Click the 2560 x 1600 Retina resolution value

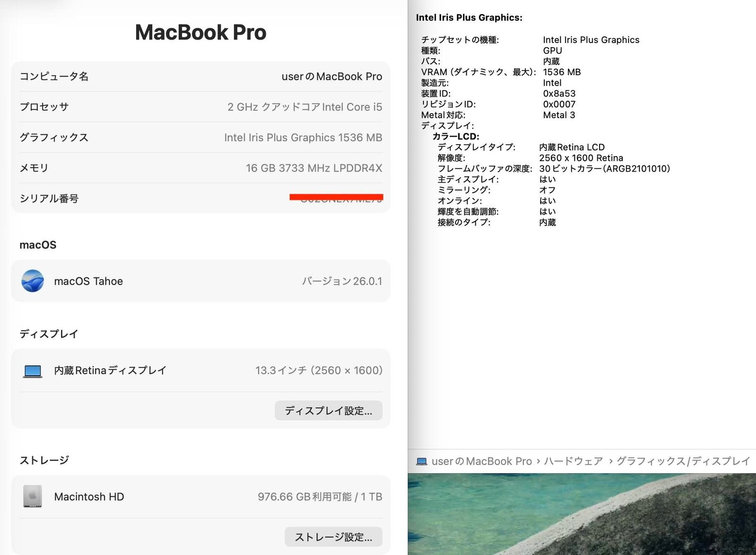click(581, 158)
